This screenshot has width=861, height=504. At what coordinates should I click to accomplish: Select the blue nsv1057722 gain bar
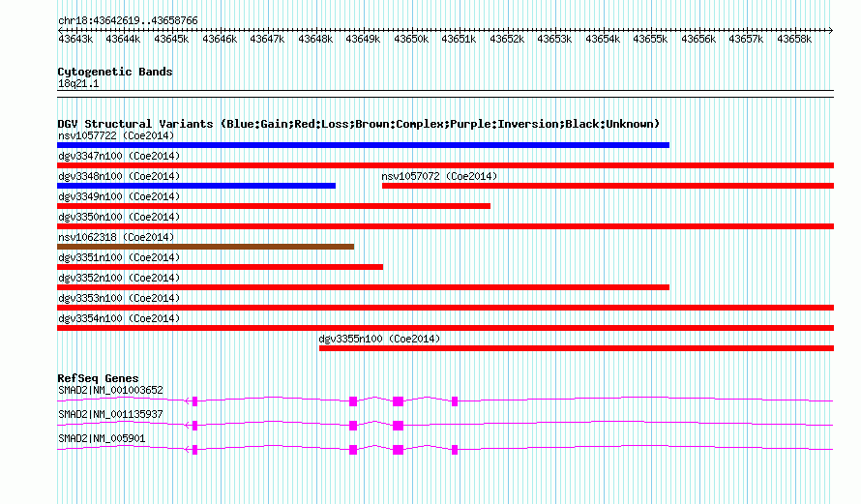click(363, 145)
